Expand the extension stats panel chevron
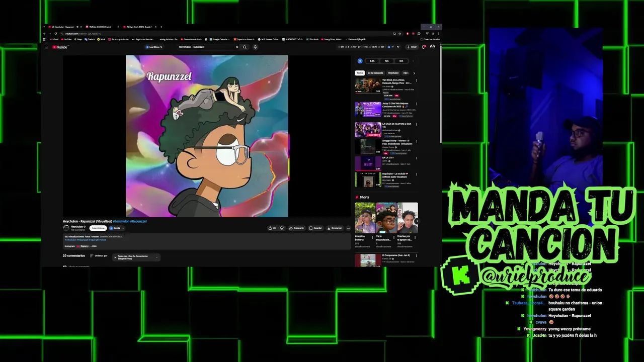644x362 pixels. point(413,61)
